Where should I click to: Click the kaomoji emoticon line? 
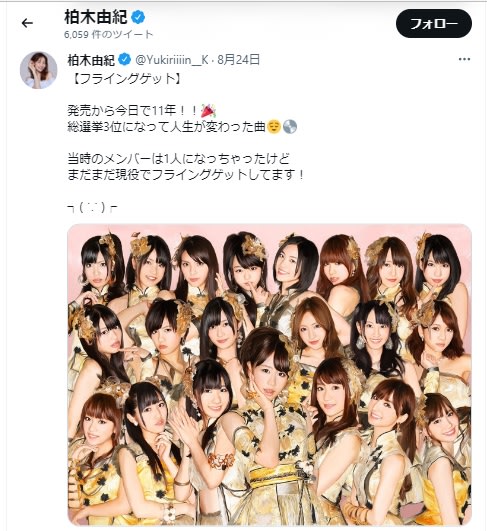(92, 207)
